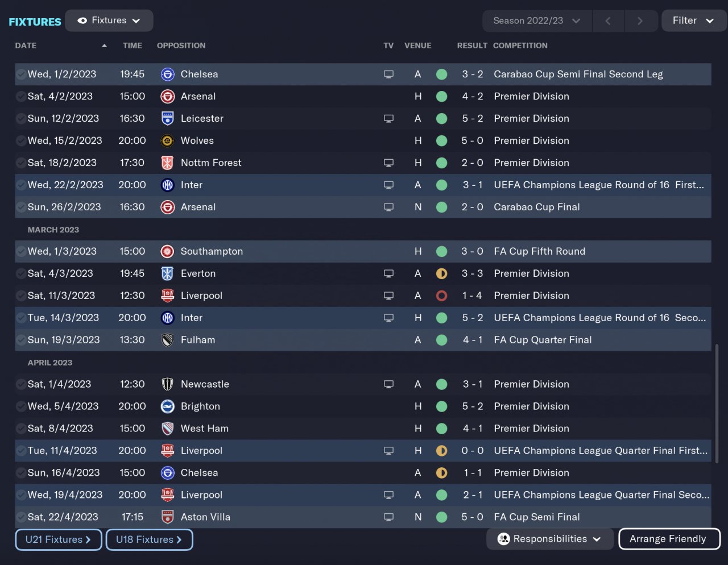Toggle the tick on the Tue 11/4/2023 fixture
Viewport: 728px width, 565px height.
20,451
